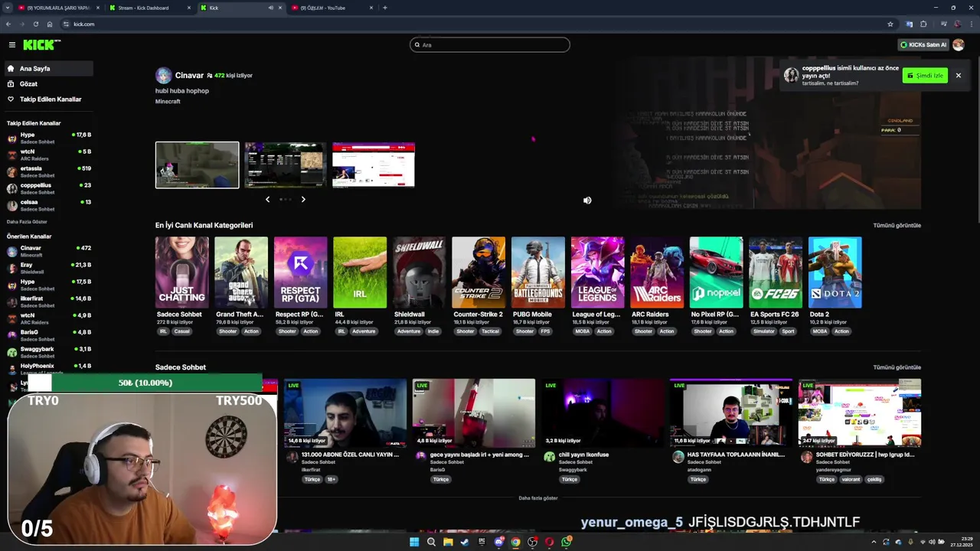
Task: Open a new browser tab
Action: click(384, 8)
